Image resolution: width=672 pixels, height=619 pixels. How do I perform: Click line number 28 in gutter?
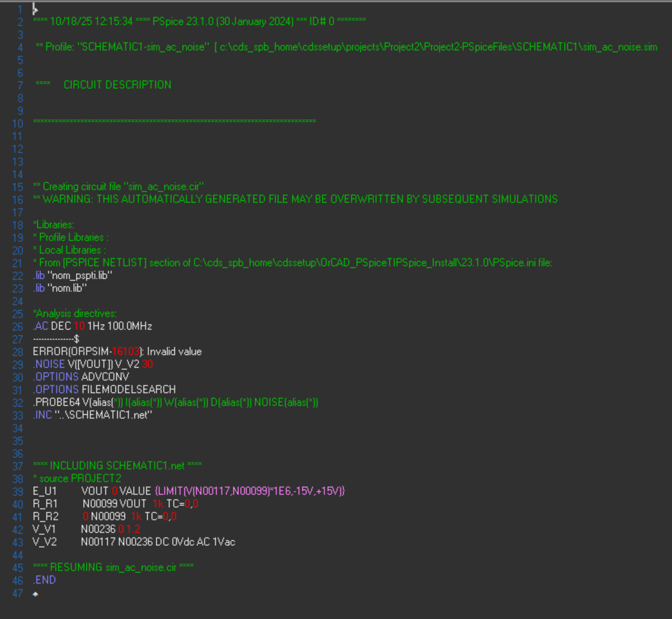(18, 352)
